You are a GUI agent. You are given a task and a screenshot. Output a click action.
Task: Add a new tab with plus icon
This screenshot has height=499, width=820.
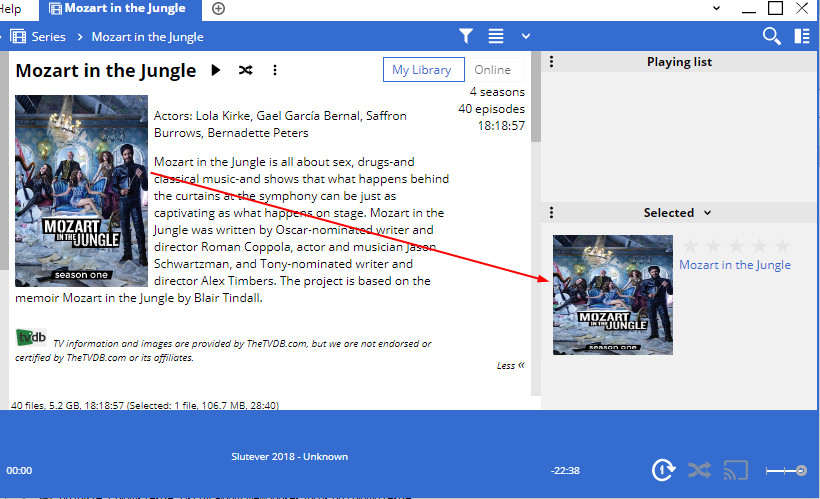[x=219, y=9]
